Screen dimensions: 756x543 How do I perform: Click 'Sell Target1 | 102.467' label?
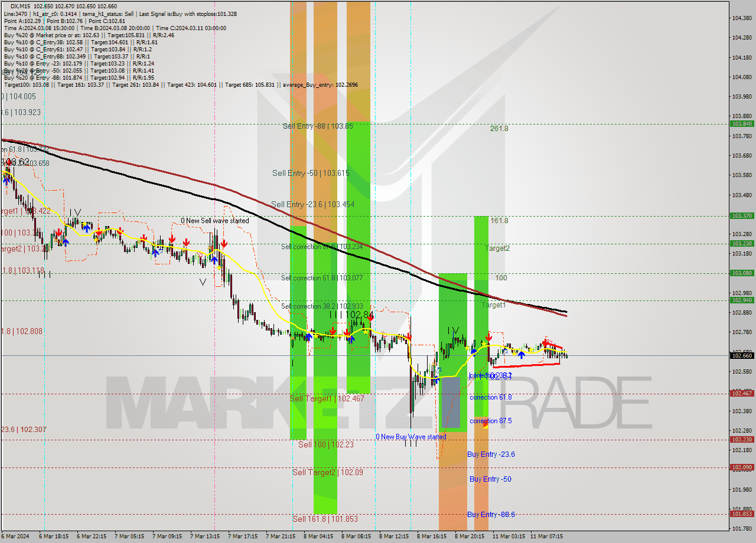(327, 398)
